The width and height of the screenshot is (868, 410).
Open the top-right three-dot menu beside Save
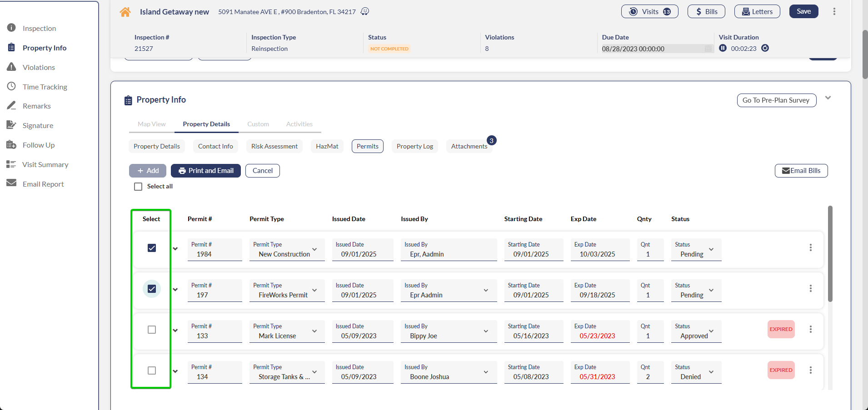834,11
